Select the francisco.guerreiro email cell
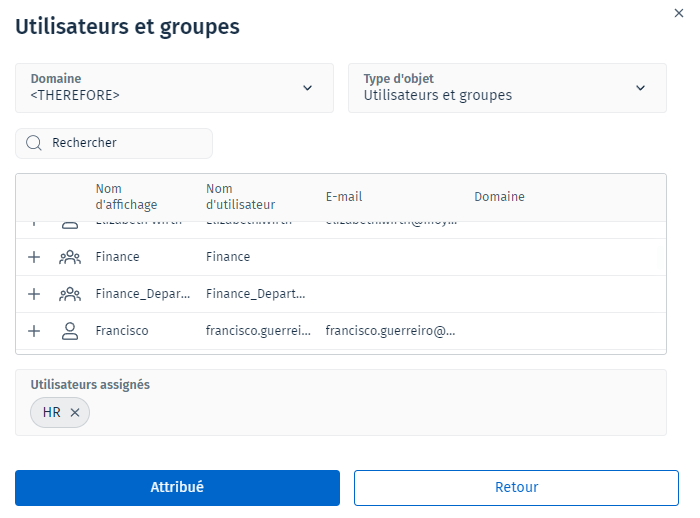Screen dimensions: 700x518 coord(390,331)
